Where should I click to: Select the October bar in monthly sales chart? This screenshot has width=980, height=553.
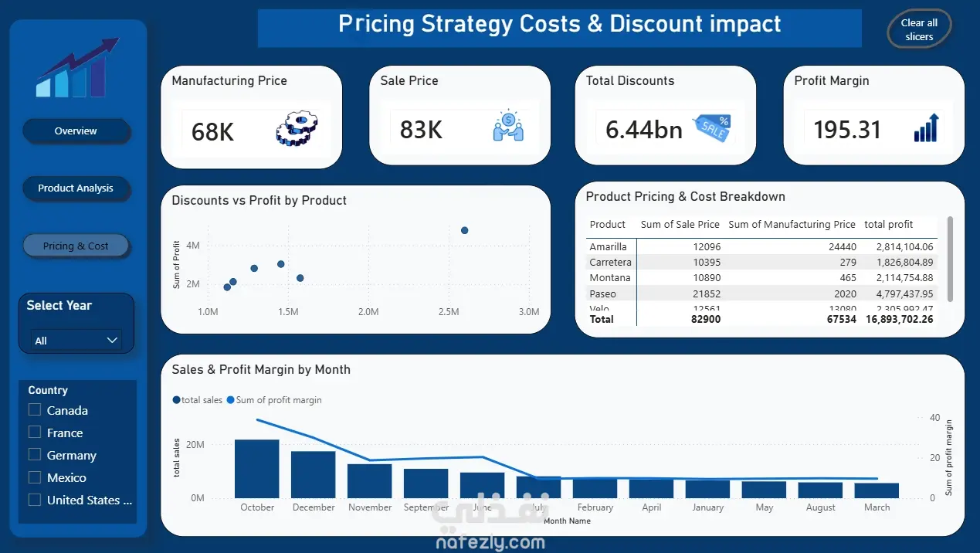tap(257, 469)
